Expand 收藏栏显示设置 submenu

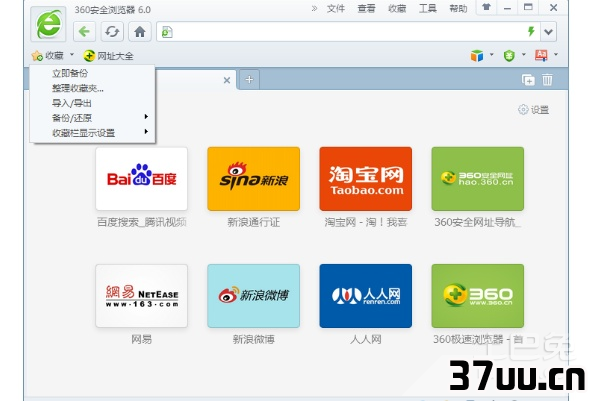click(x=93, y=133)
